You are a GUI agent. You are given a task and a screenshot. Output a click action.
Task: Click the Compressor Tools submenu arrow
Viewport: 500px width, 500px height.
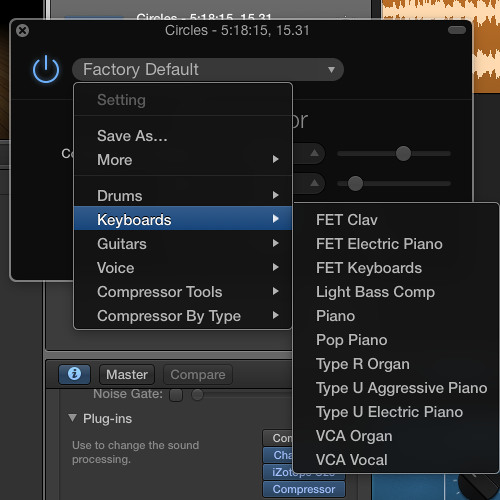[x=275, y=291]
